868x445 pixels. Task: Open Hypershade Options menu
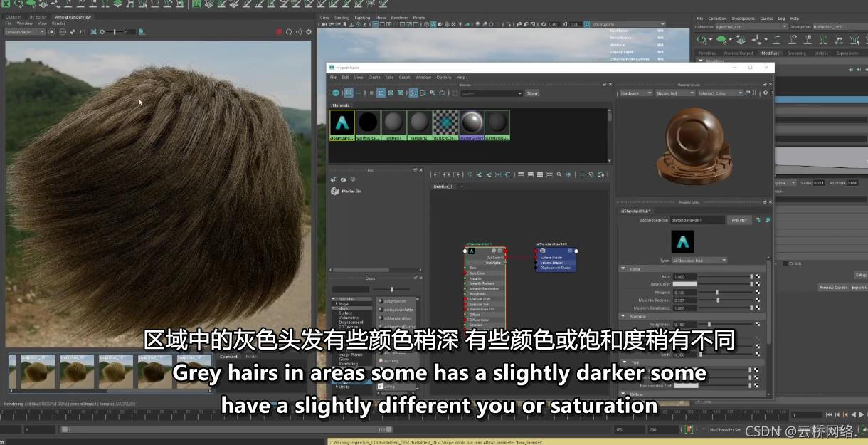tap(444, 77)
